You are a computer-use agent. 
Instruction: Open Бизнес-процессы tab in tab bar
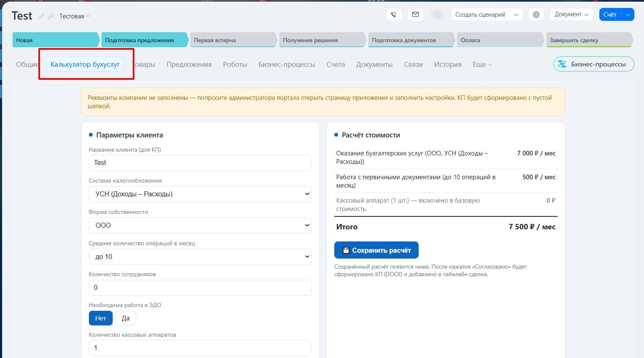point(287,64)
